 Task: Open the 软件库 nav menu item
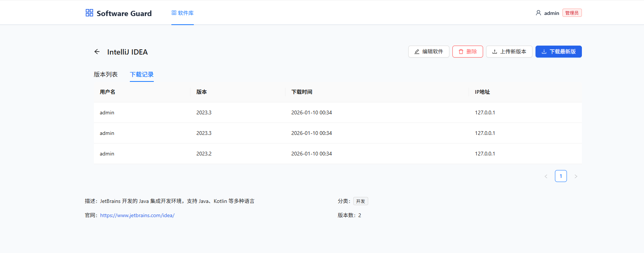183,13
